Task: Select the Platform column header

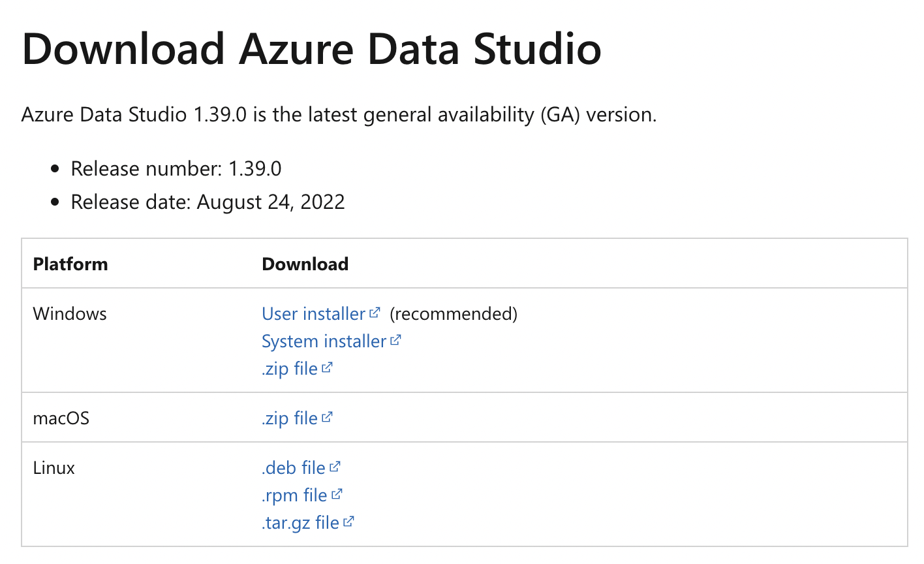Action: click(x=70, y=264)
